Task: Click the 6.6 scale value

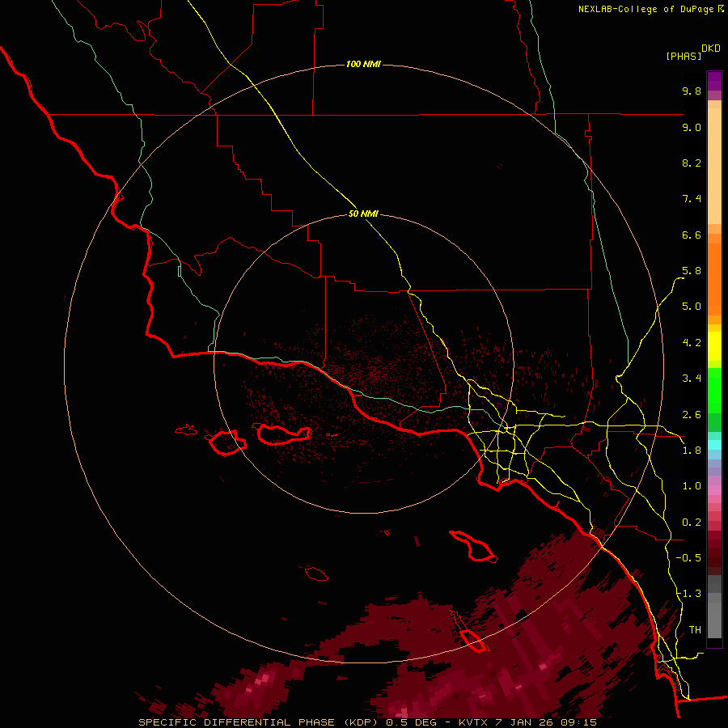Action: click(692, 235)
